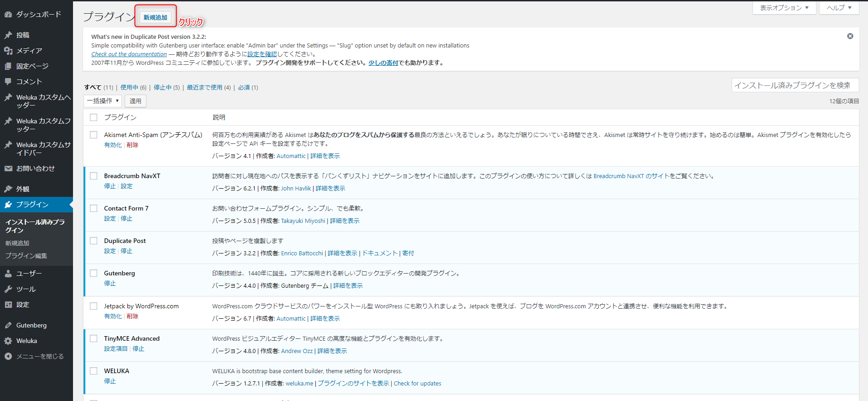The image size is (868, 401).
Task: Dismiss the Duplicate Post notice
Action: 850,36
